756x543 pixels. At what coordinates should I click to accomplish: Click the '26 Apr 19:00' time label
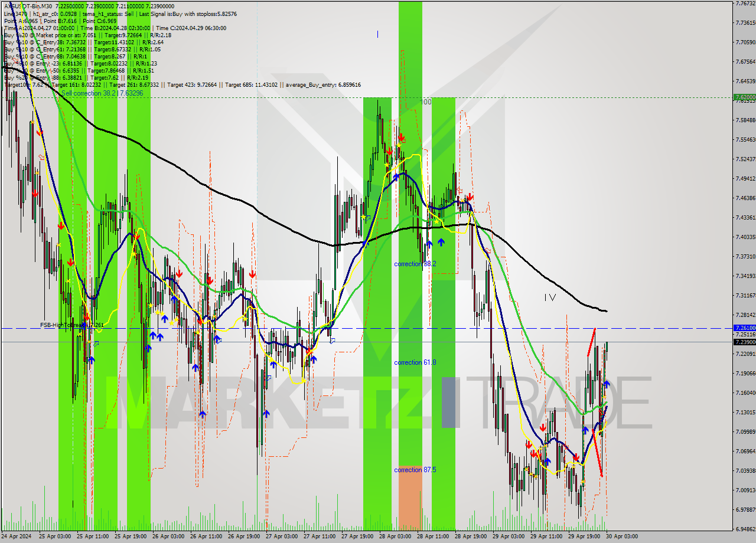243,537
